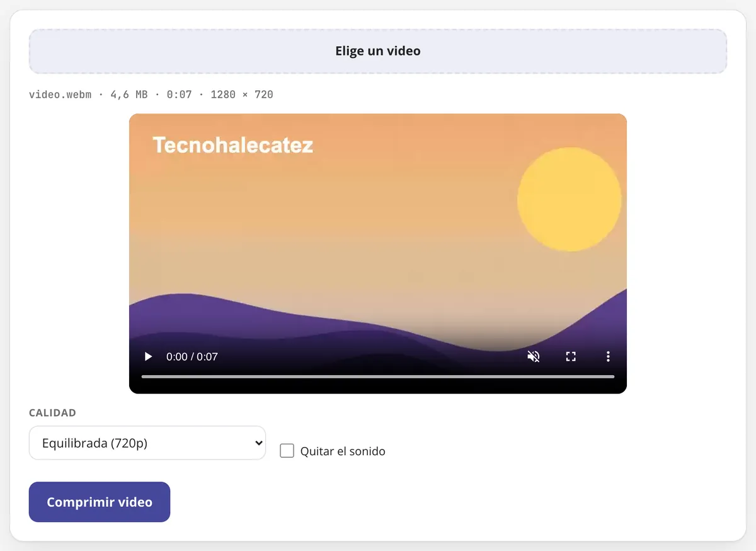Click the video.webm file info line
The width and height of the screenshot is (756, 551).
[x=151, y=95]
